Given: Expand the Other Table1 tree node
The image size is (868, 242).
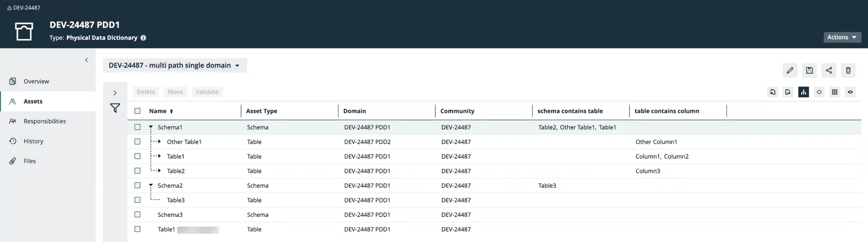Looking at the screenshot, I should 159,141.
